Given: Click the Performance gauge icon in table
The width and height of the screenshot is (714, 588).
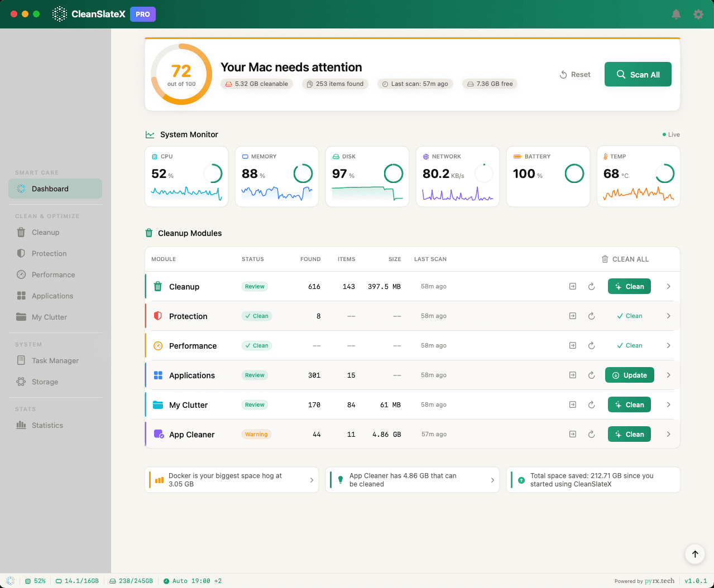Looking at the screenshot, I should tap(158, 345).
